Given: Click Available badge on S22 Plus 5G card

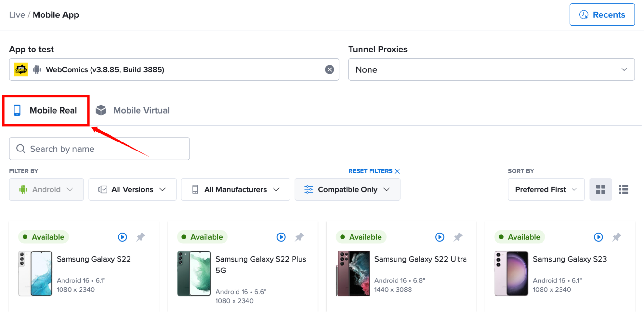Looking at the screenshot, I should point(202,237).
